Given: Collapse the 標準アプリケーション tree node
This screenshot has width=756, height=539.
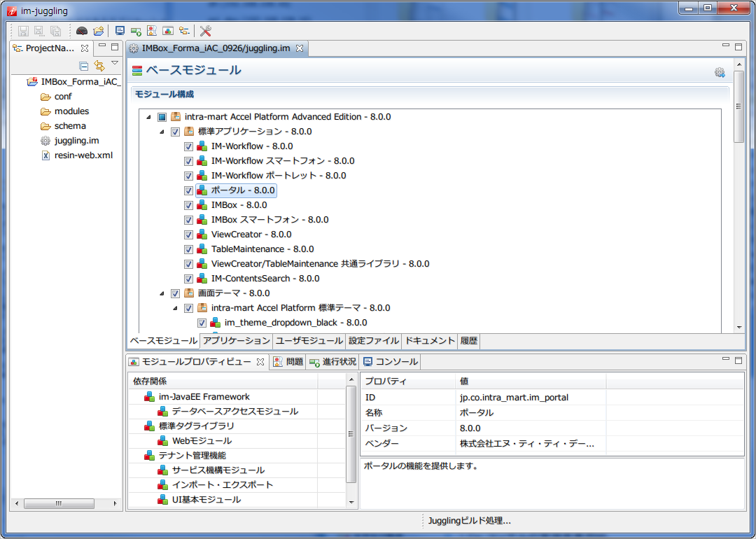Looking at the screenshot, I should (162, 132).
